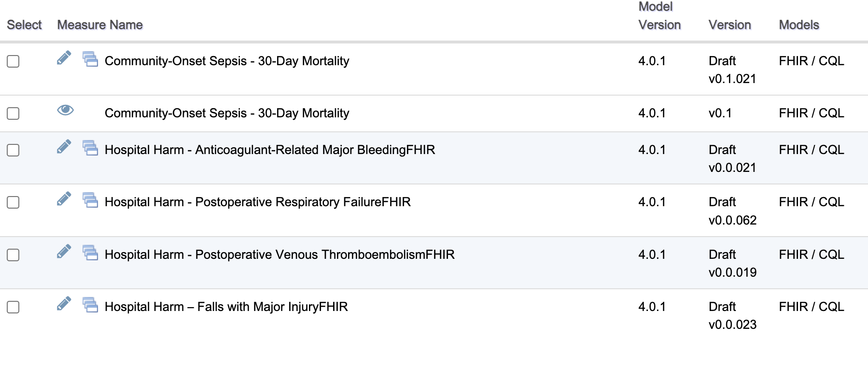Tick the Falls with Major InjuryFHIR checkbox
Screen dimensions: 868x367
(x=13, y=307)
